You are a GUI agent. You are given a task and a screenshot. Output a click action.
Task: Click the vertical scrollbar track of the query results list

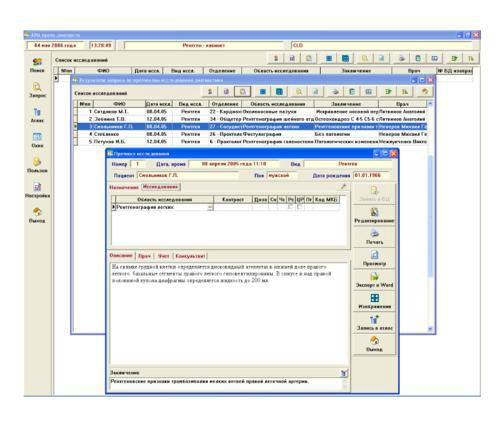point(430,217)
